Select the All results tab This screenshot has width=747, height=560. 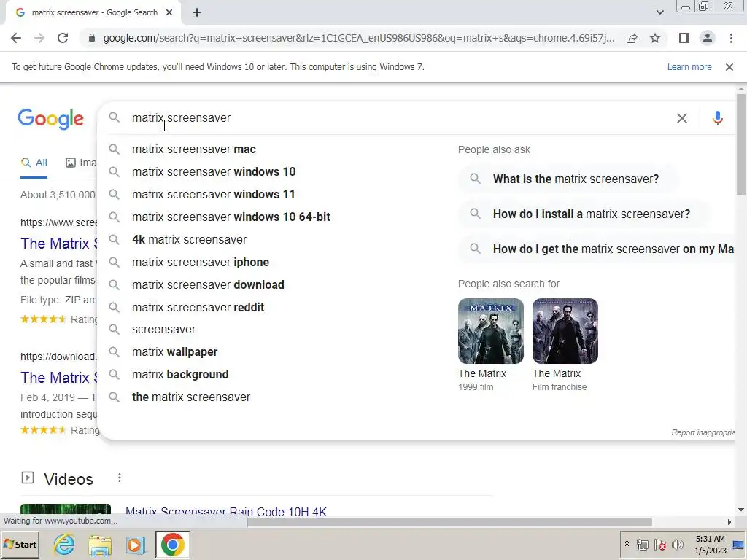pyautogui.click(x=34, y=163)
